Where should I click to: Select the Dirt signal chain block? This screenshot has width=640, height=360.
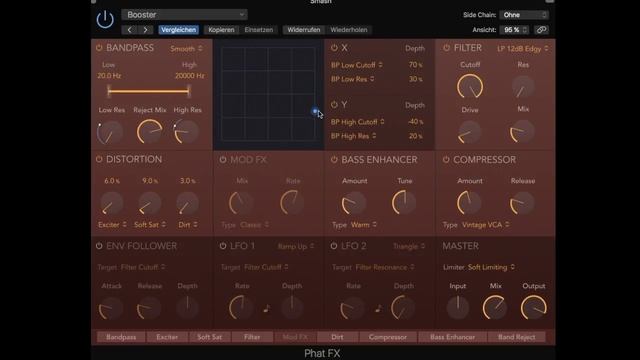pos(337,337)
